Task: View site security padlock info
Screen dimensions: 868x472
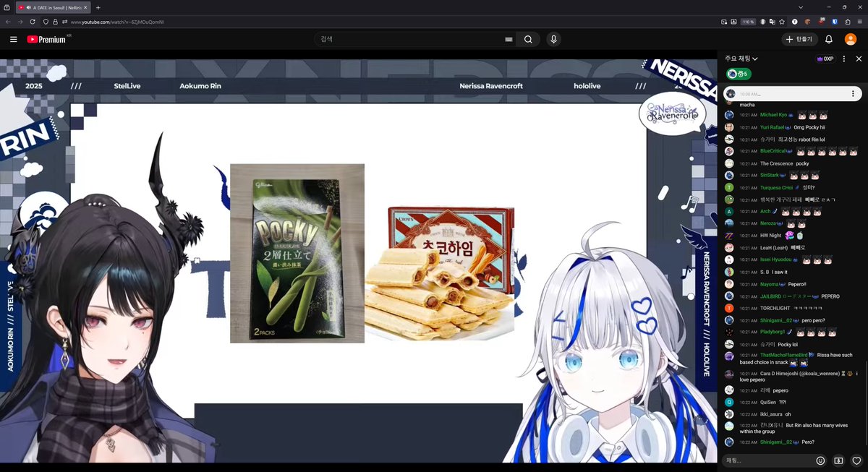Action: pyautogui.click(x=55, y=22)
